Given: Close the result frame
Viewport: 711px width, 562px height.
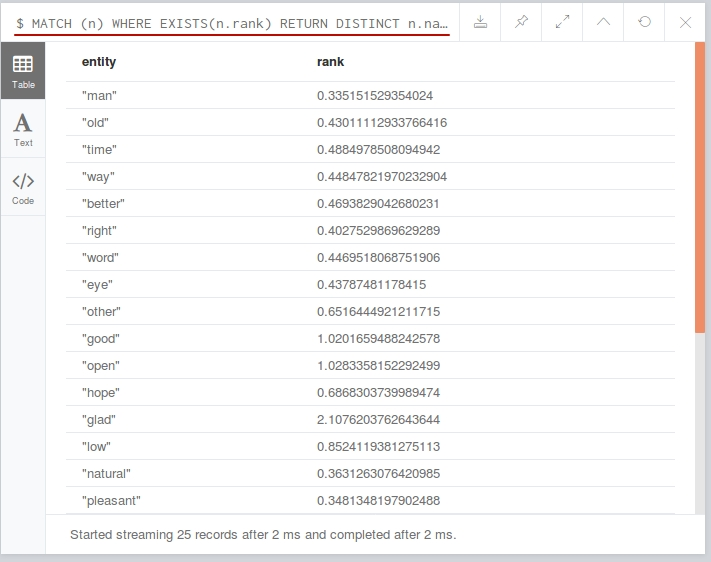Looking at the screenshot, I should [x=685, y=22].
